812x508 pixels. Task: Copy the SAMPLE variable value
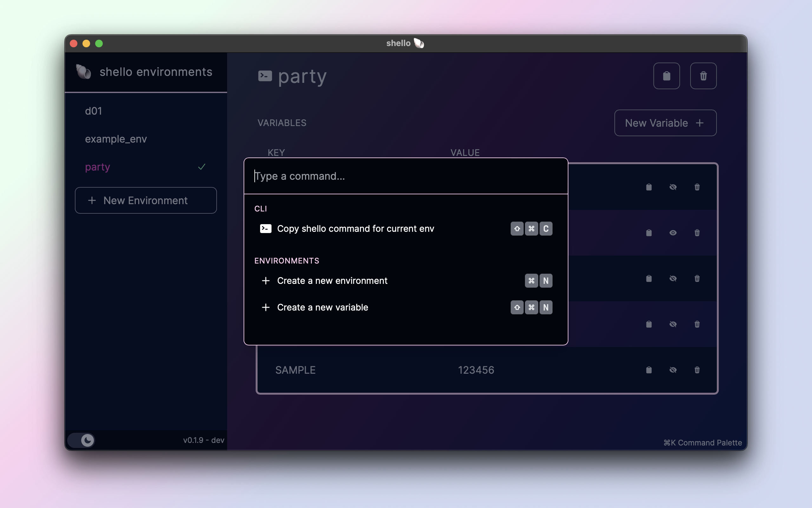point(649,370)
